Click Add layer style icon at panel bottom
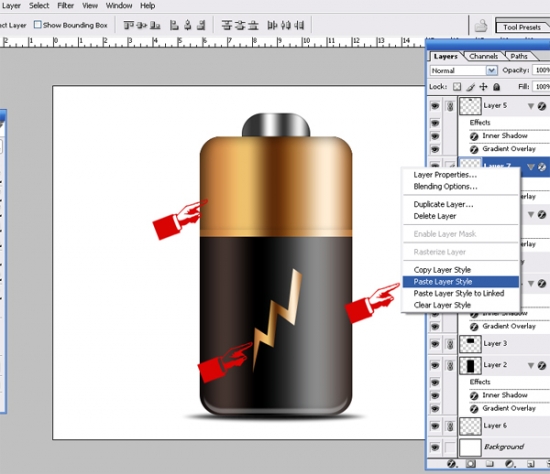This screenshot has width=550, height=474. [x=452, y=464]
